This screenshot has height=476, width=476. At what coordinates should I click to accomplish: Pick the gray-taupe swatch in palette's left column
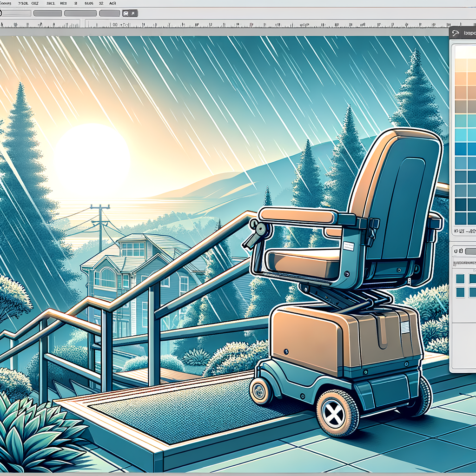point(460,106)
